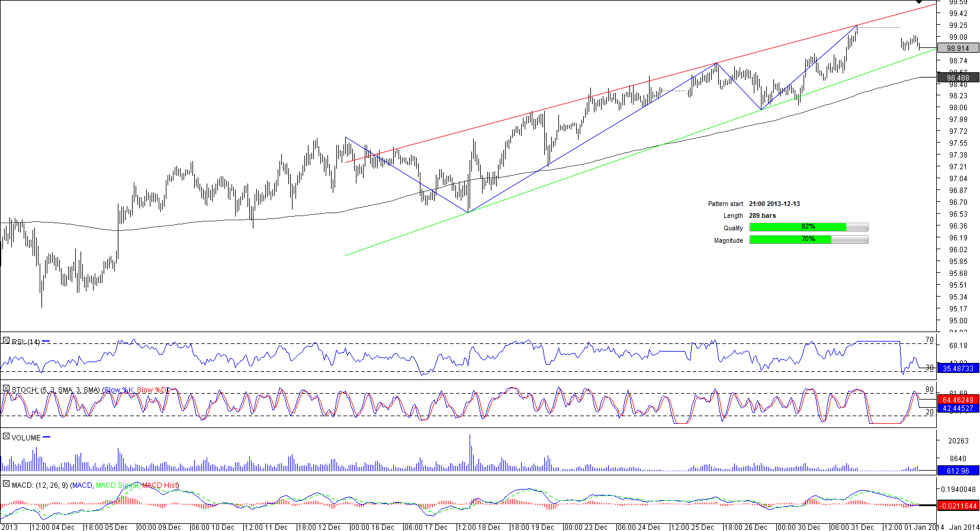Click the Magnitude 70% progress bar
This screenshot has height=531, width=980.
808,240
